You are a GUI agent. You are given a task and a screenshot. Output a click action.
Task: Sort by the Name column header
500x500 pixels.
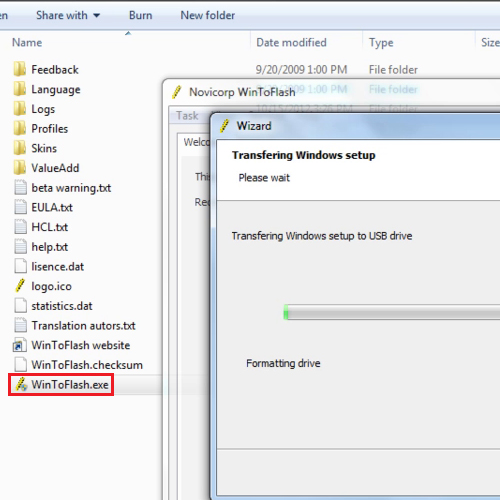coord(27,43)
